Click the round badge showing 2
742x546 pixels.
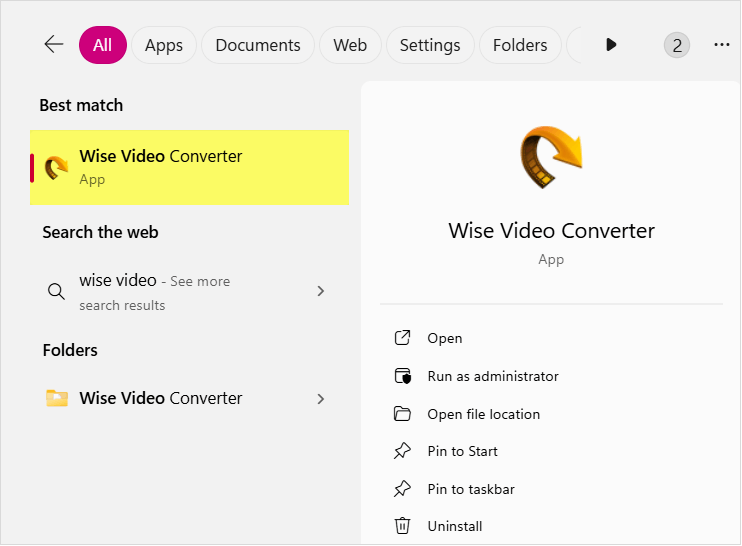(x=677, y=45)
